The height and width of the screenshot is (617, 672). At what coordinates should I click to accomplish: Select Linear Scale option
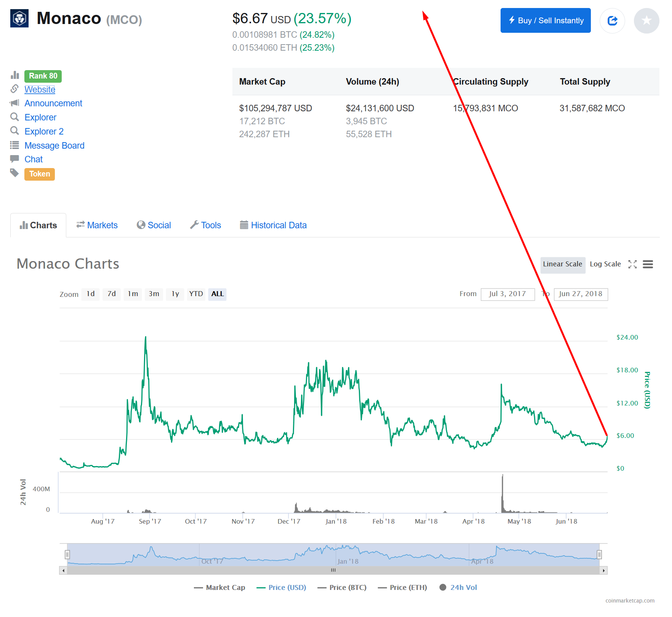pos(563,264)
